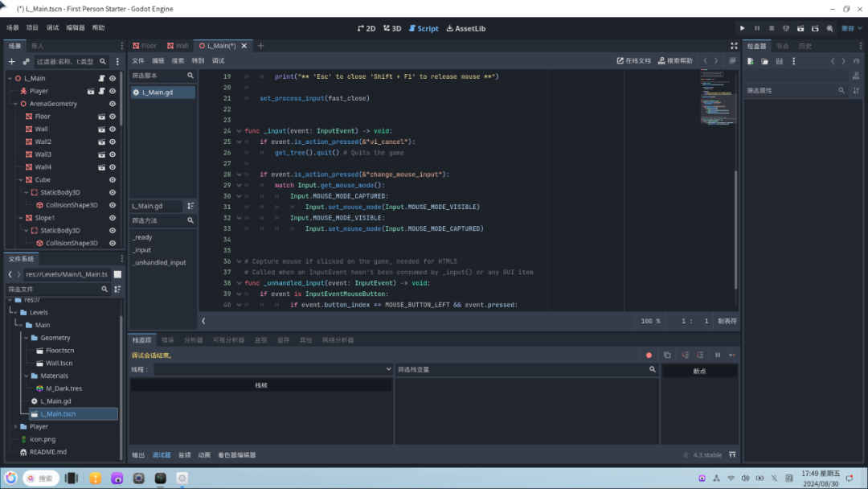868x489 pixels.
Task: Expand Player folder in FileSystem
Action: pyautogui.click(x=15, y=426)
